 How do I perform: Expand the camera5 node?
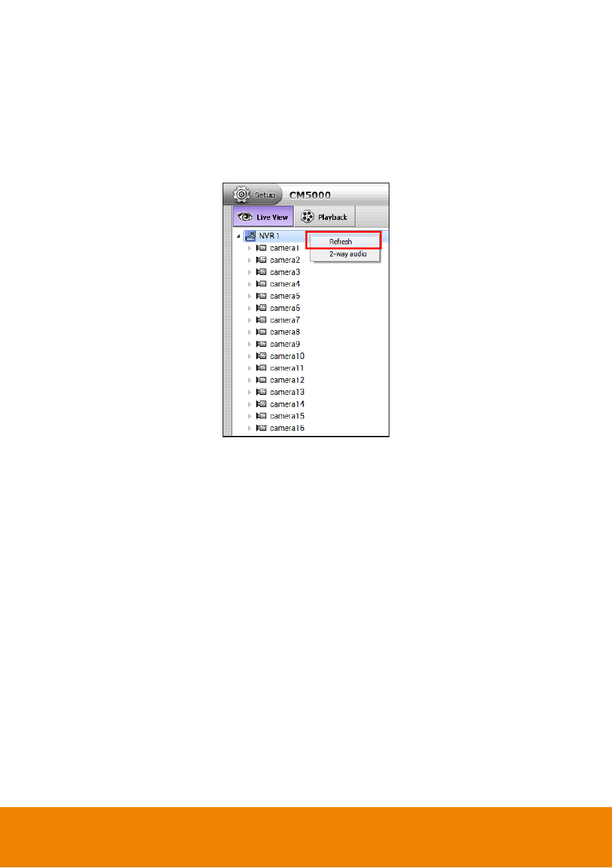tap(250, 296)
